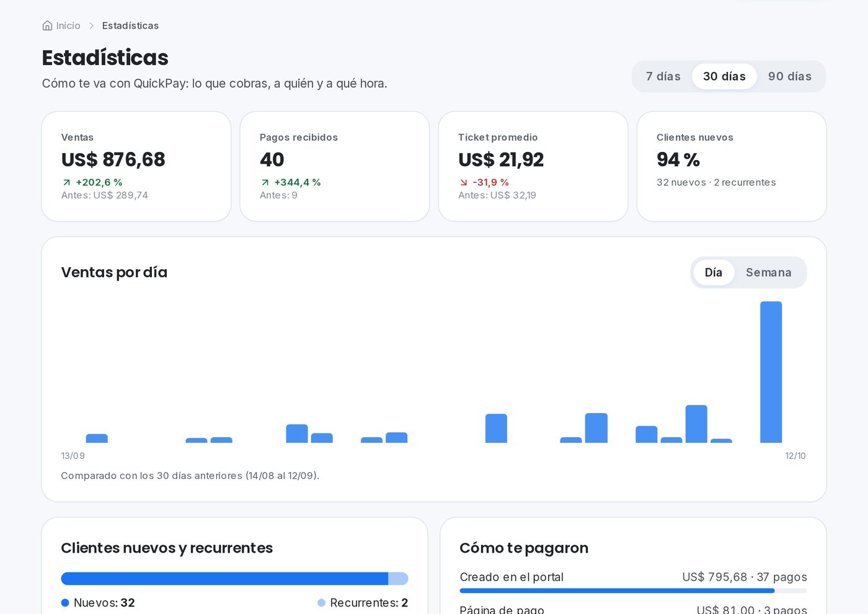Click the Ventas value US$ 876,68

113,159
